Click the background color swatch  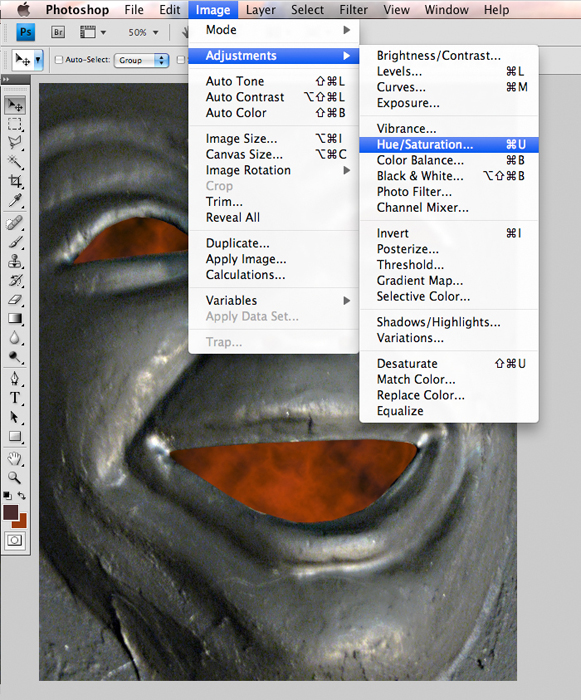click(21, 522)
